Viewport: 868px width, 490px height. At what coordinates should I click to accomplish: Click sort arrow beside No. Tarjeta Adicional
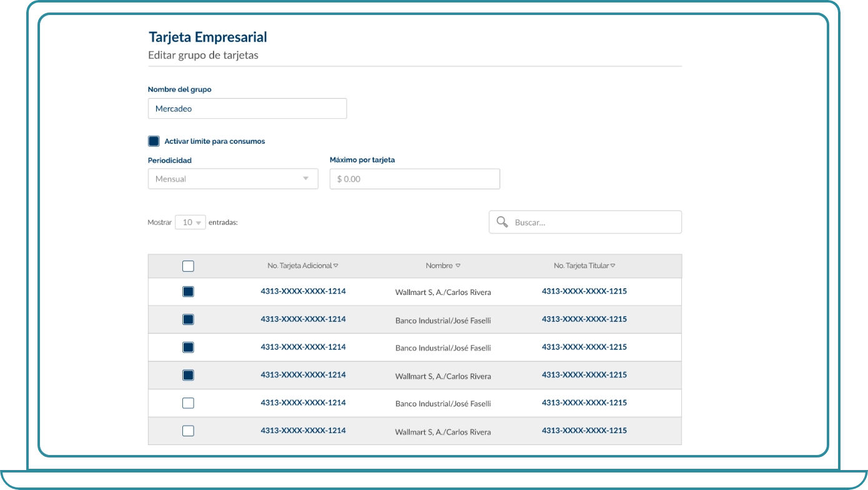[336, 266]
